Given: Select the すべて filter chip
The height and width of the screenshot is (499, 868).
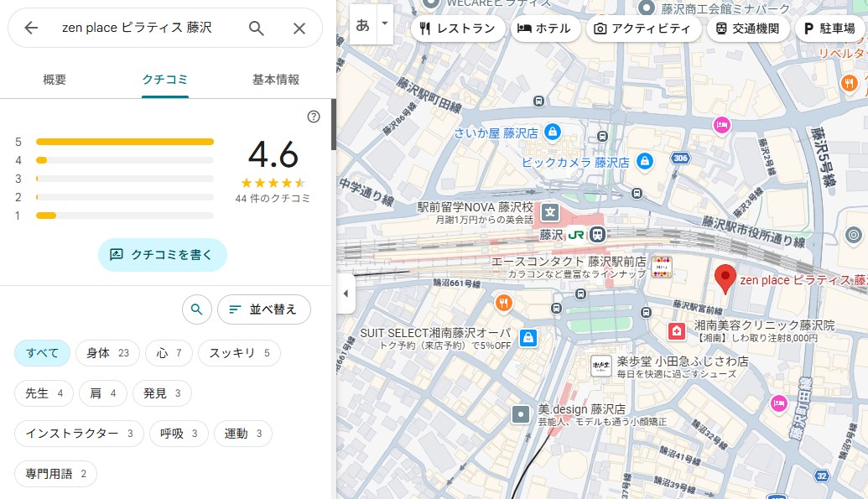Looking at the screenshot, I should 42,353.
